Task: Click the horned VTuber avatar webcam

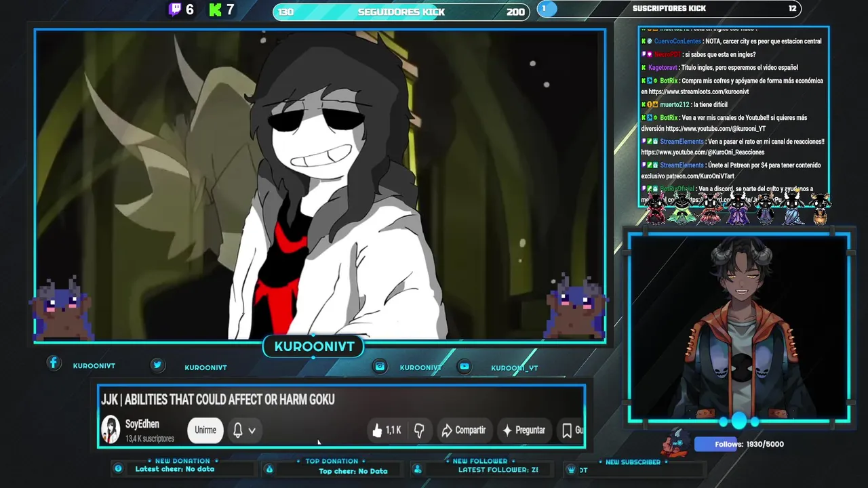Action: (739, 329)
